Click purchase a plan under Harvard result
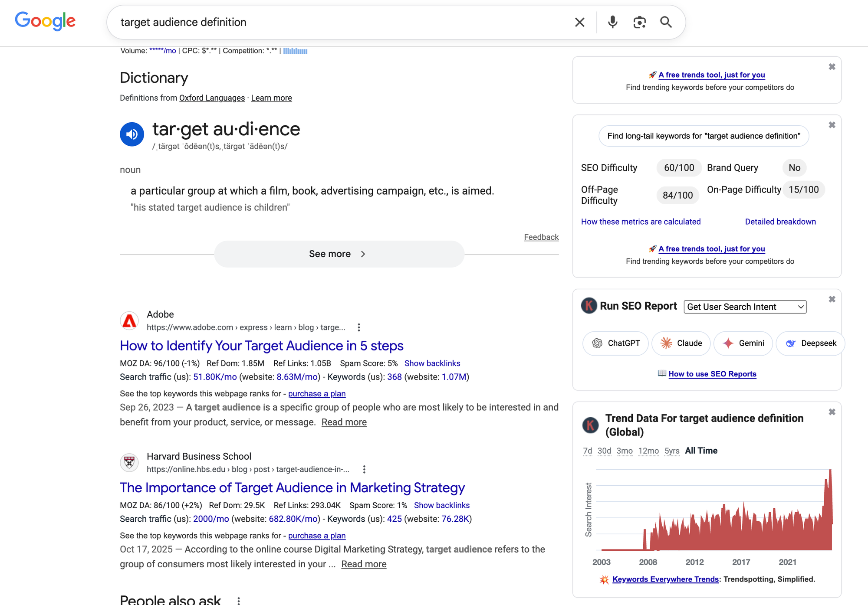 (x=317, y=536)
